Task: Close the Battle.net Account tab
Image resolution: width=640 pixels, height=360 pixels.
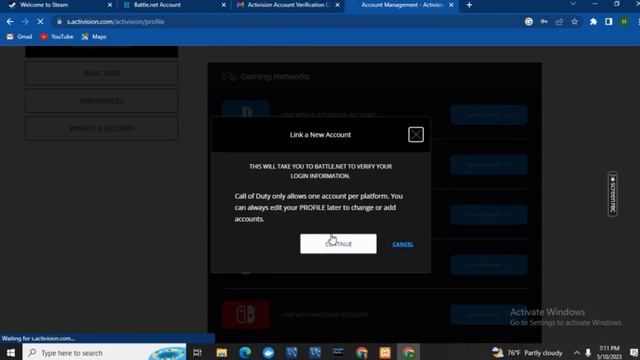Action: [x=223, y=5]
